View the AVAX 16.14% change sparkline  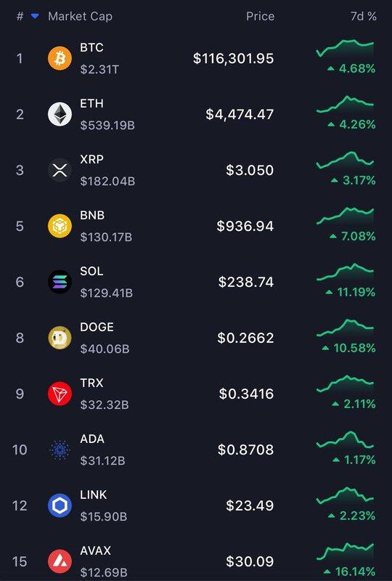pyautogui.click(x=345, y=550)
